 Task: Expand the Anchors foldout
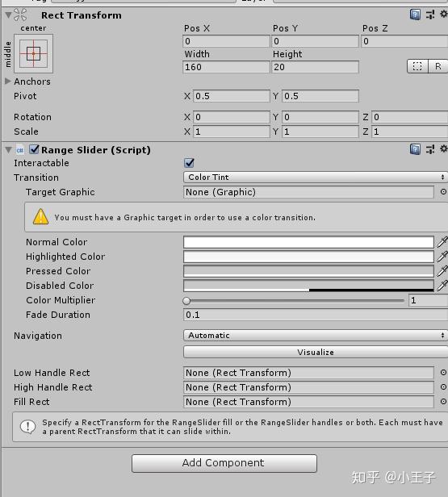[x=8, y=81]
